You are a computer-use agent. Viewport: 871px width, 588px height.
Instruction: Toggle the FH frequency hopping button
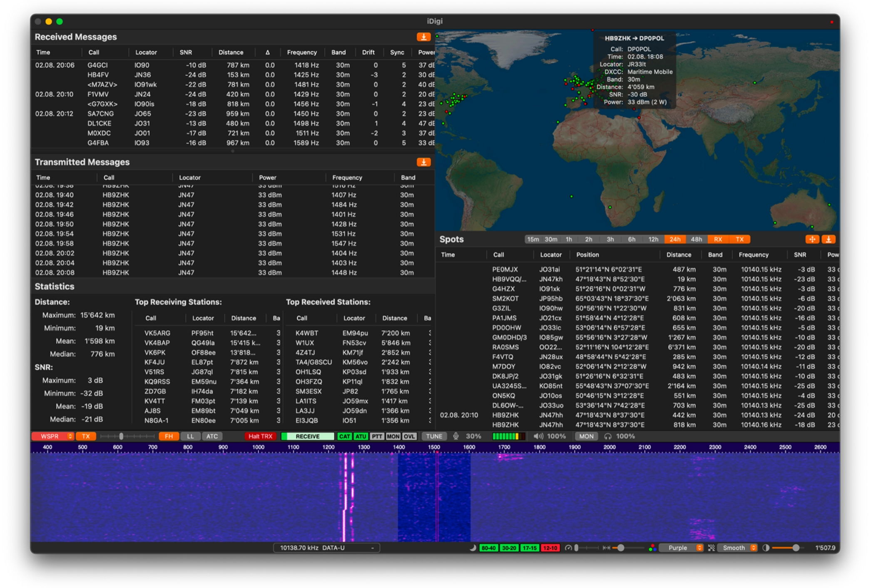[x=169, y=436]
